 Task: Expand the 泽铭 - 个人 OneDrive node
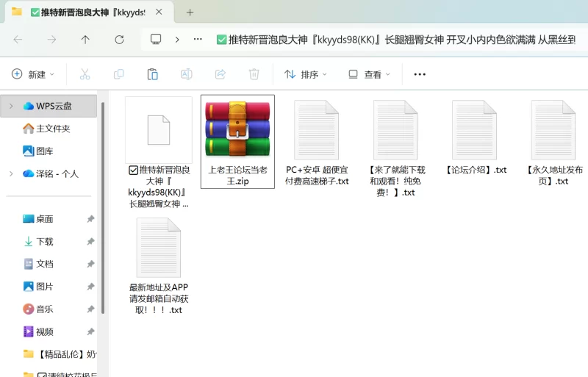pyautogui.click(x=10, y=173)
